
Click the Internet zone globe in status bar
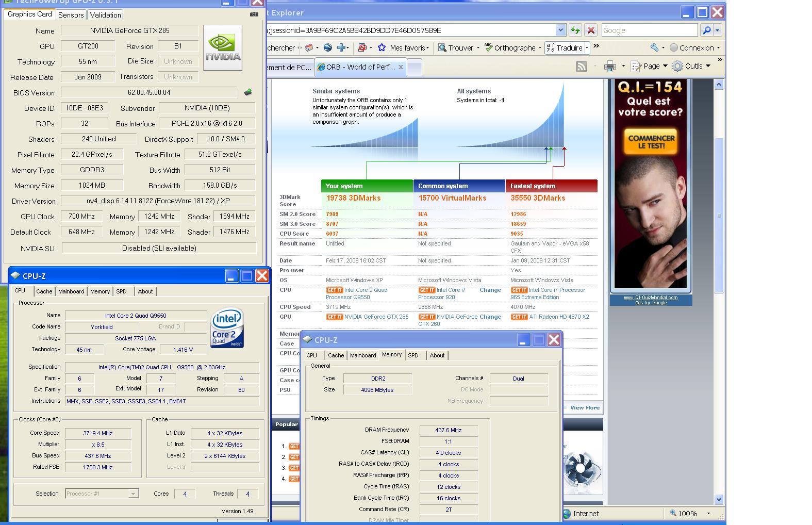(x=567, y=514)
